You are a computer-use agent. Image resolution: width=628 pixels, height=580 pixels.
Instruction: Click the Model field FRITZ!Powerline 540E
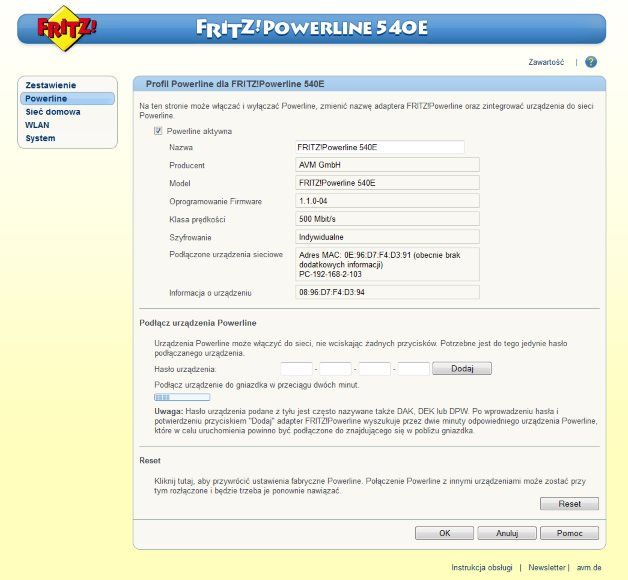click(x=387, y=183)
